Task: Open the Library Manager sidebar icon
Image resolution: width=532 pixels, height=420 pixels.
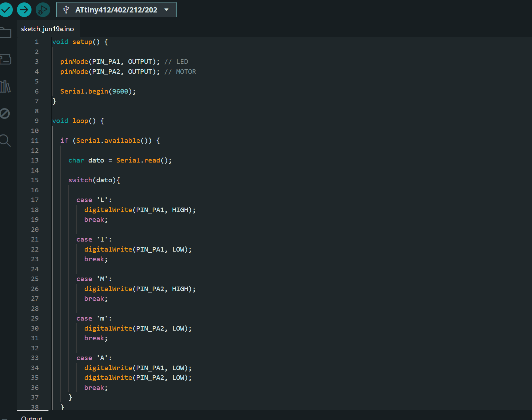Action: [x=5, y=87]
